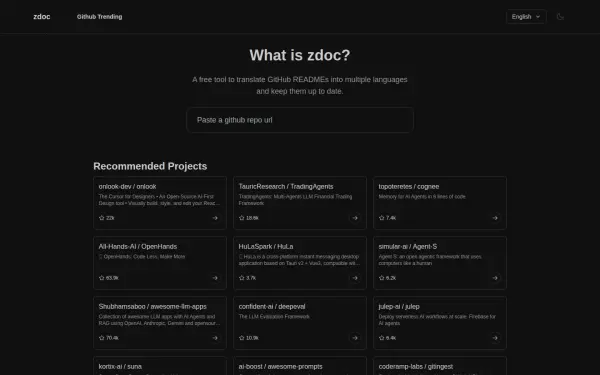Open the All-Hands-AI / OpenHands project title
The height and width of the screenshot is (375, 600).
pyautogui.click(x=138, y=246)
